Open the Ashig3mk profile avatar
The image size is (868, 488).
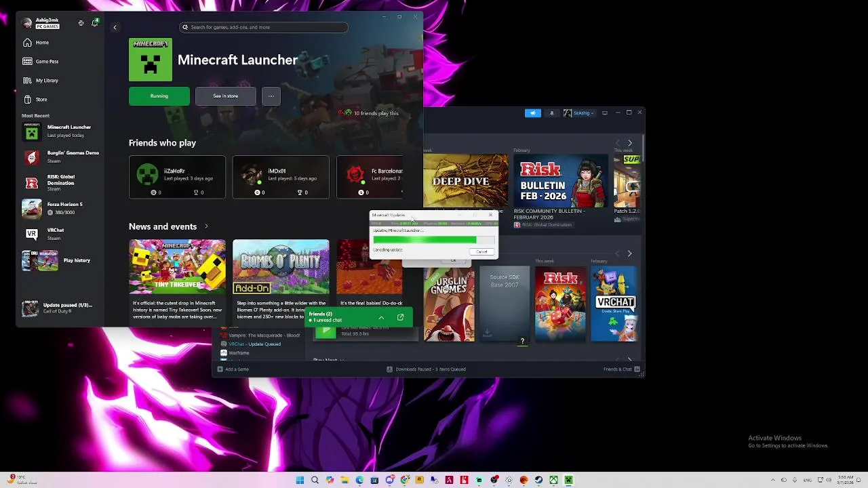tap(27, 23)
